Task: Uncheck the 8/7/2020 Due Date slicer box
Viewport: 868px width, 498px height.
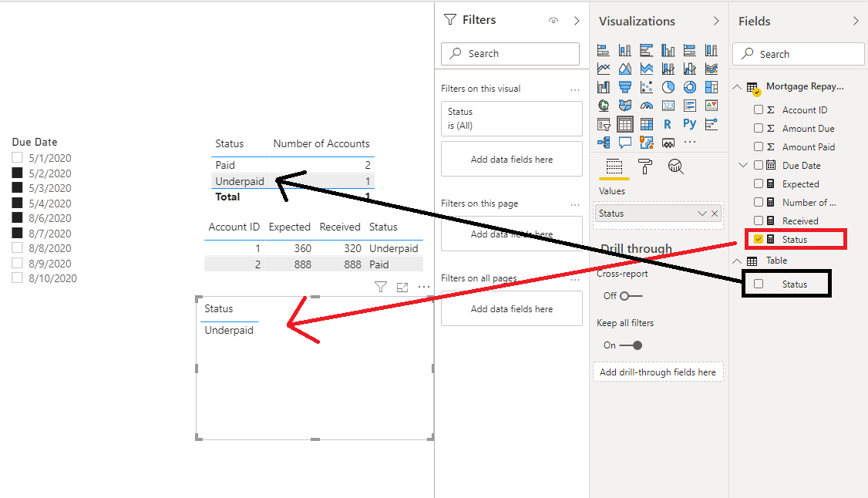Action: click(17, 233)
